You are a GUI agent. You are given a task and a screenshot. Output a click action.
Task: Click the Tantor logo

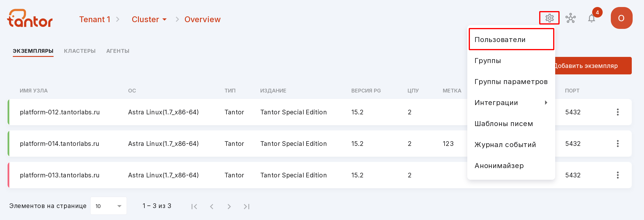pos(30,18)
